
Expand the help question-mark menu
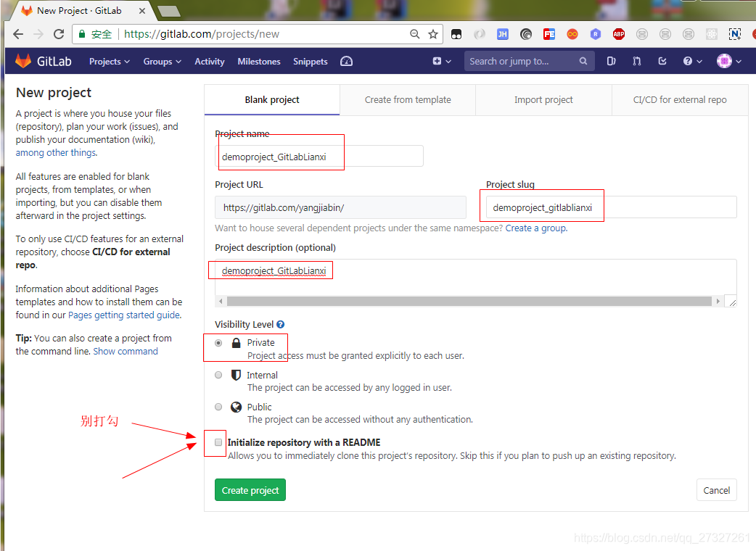pyautogui.click(x=692, y=61)
